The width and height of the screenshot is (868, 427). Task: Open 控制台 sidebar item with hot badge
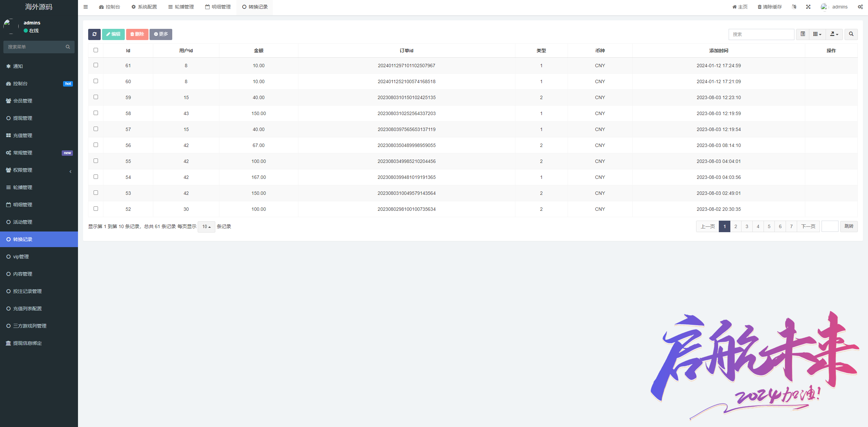tap(39, 83)
